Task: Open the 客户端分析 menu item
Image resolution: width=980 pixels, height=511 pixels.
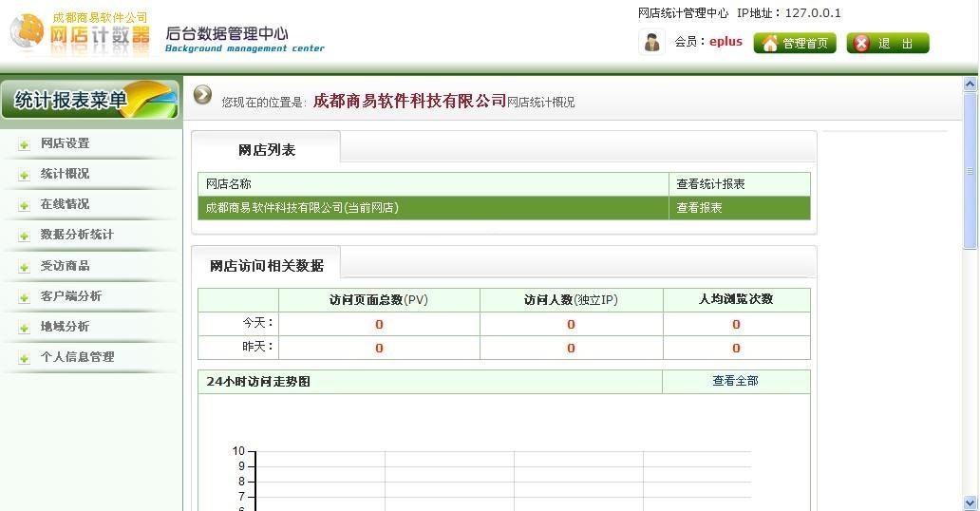Action: click(x=70, y=295)
